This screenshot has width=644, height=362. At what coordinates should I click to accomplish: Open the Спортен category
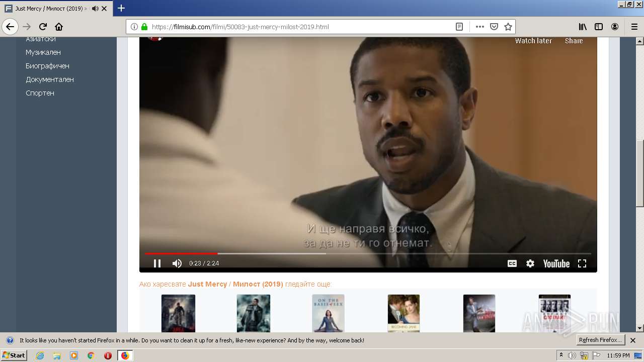pos(40,93)
